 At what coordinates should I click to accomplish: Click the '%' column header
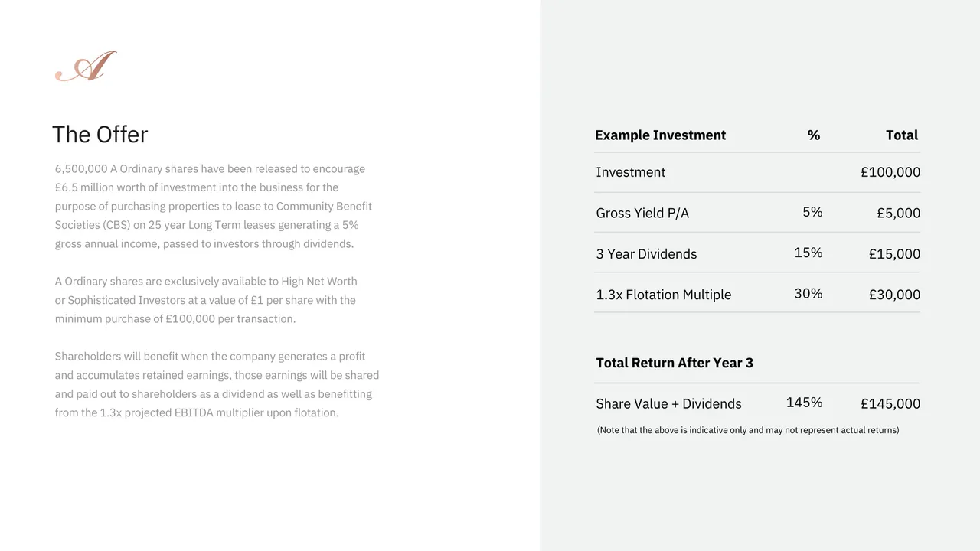813,135
